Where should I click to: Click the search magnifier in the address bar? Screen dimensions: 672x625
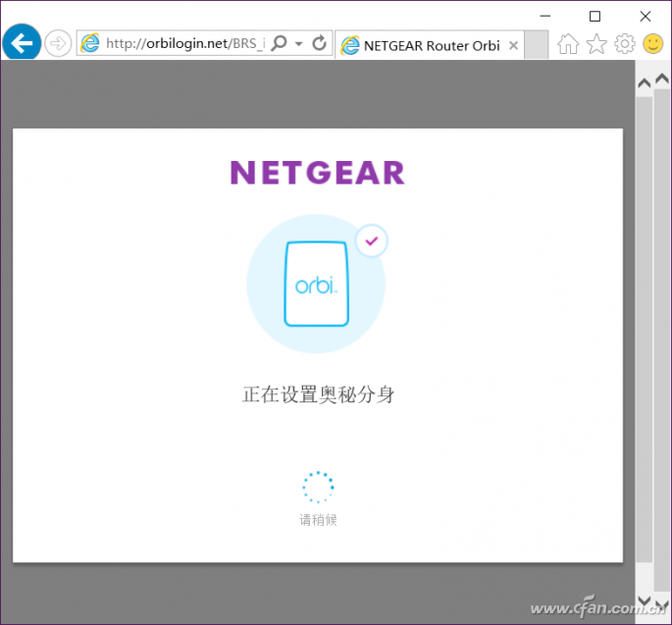coord(279,43)
